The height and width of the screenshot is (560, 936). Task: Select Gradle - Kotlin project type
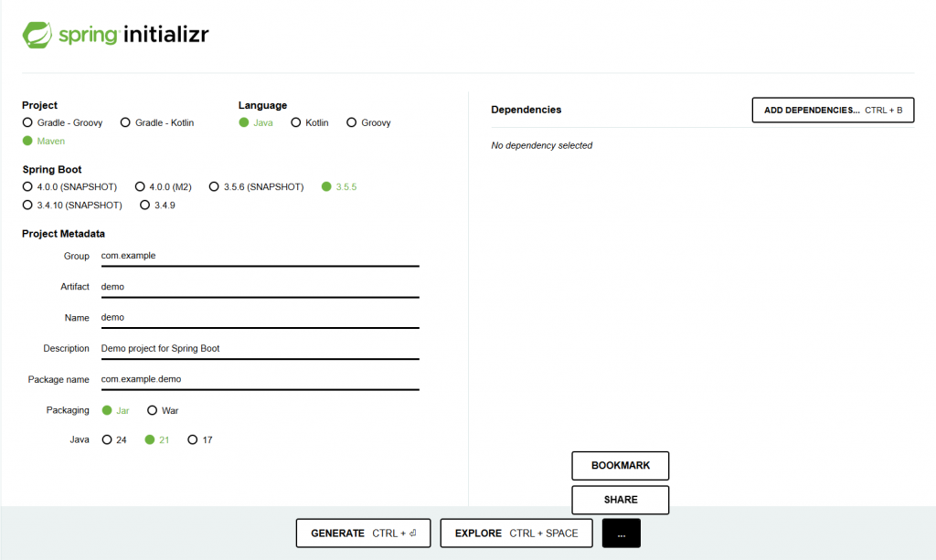click(157, 122)
